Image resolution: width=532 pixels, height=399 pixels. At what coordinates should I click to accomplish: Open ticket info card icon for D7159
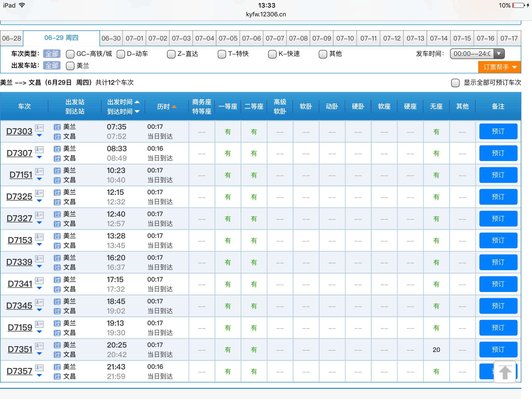[39, 324]
